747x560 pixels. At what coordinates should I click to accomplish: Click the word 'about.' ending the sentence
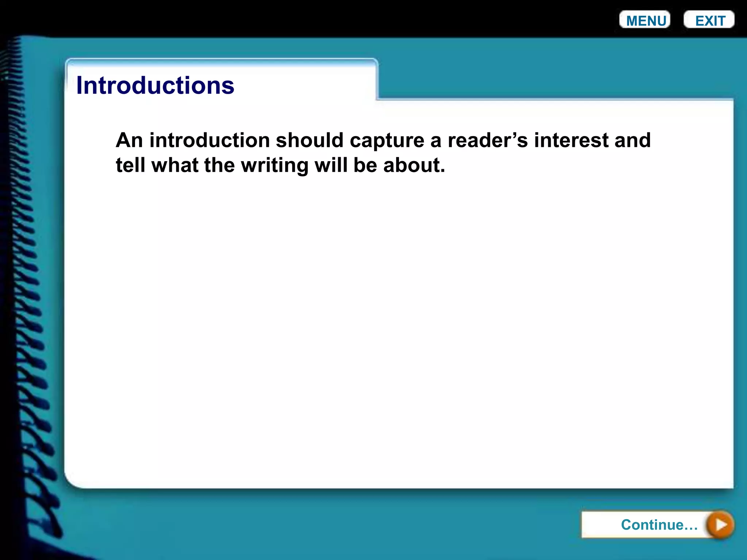point(414,165)
